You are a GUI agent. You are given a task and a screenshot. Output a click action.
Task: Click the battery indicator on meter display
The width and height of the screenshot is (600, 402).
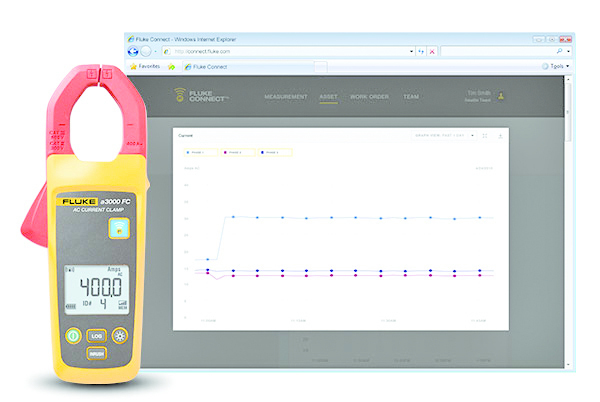pyautogui.click(x=71, y=306)
